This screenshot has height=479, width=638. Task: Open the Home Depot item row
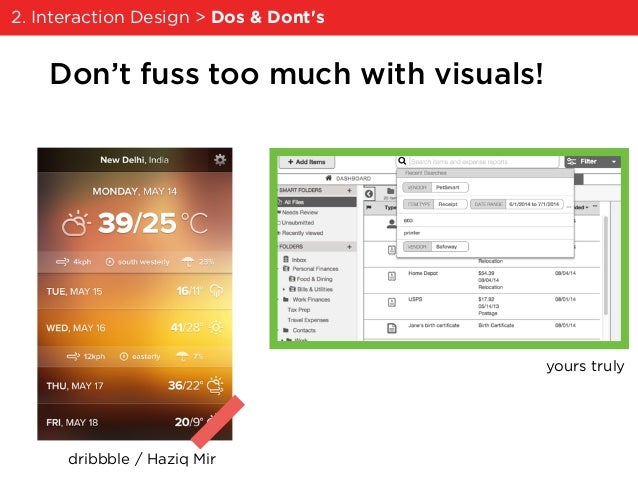(482, 280)
